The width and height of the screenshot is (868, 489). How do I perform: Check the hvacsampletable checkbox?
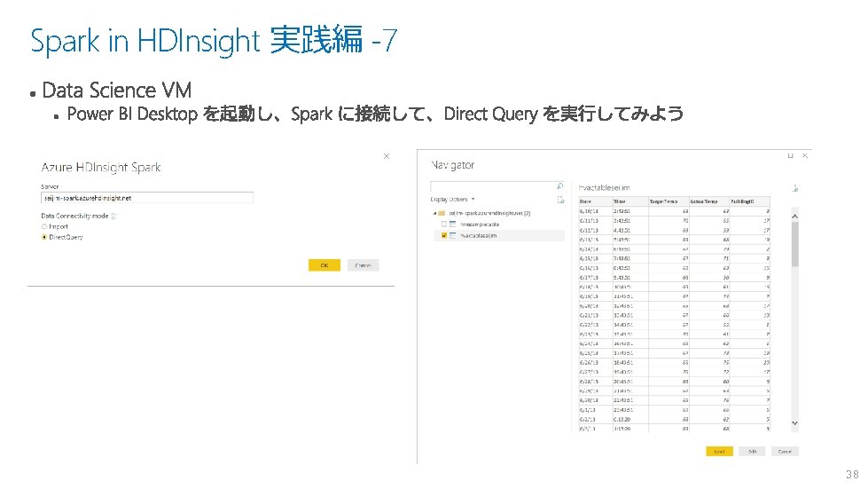pyautogui.click(x=444, y=225)
